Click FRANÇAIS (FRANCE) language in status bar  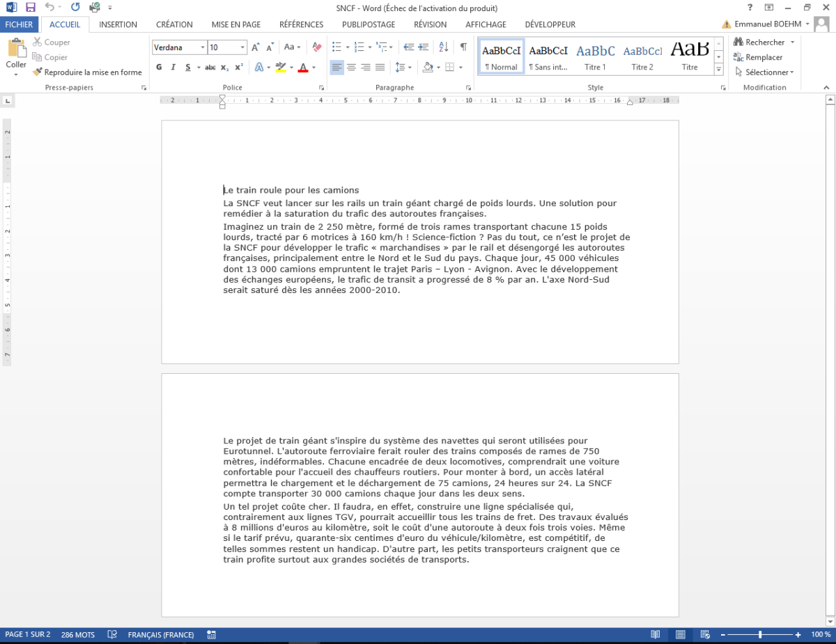[161, 635]
